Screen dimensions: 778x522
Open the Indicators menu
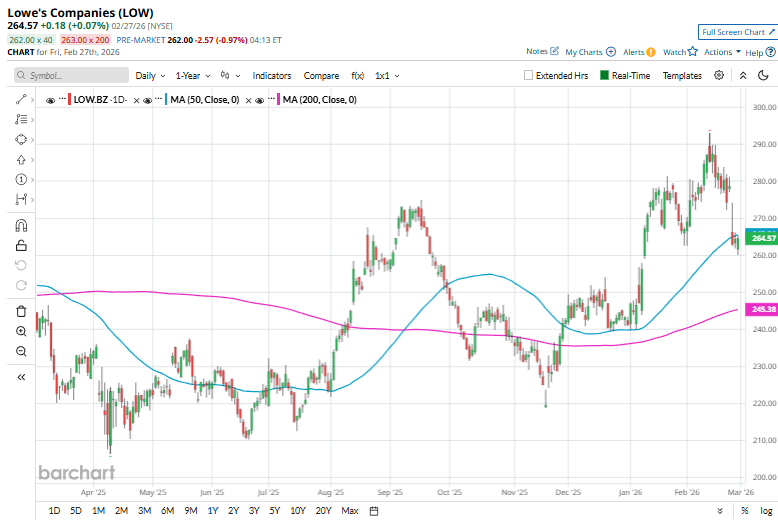pyautogui.click(x=272, y=75)
